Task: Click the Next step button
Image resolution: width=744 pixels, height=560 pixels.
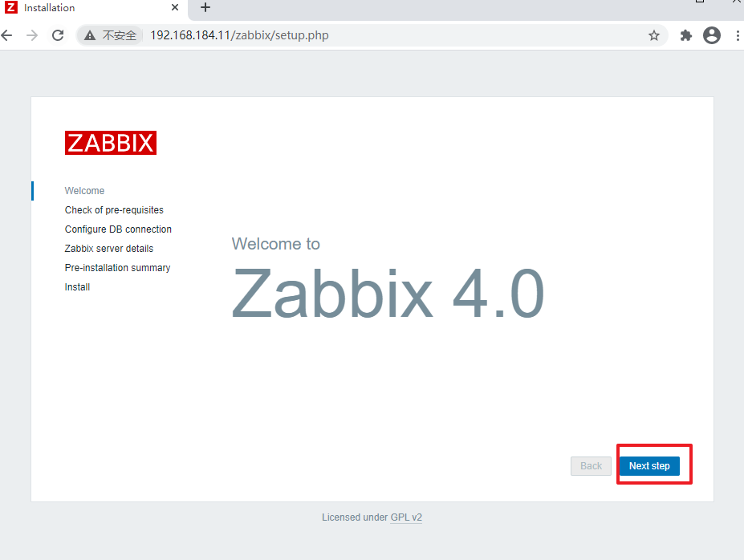Action: (x=649, y=466)
